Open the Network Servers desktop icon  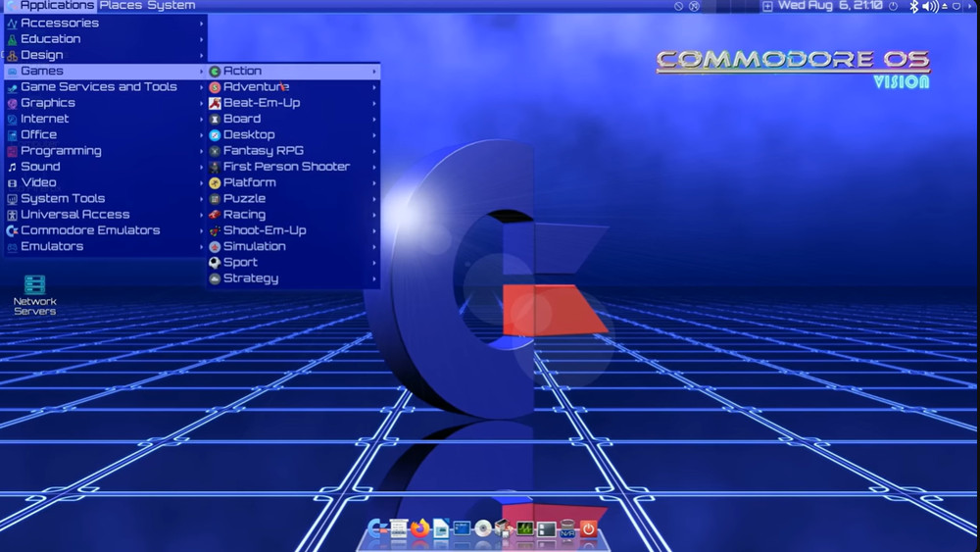[35, 294]
